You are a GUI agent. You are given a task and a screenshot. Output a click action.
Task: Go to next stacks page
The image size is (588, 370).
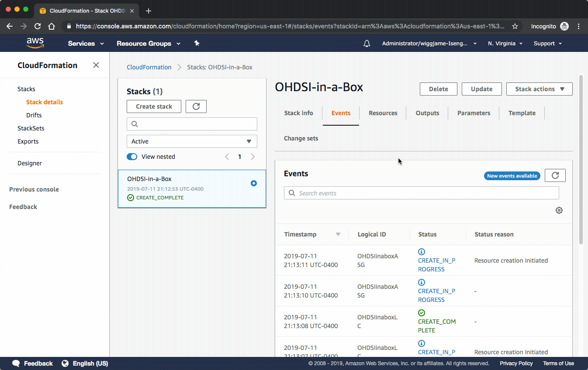252,157
